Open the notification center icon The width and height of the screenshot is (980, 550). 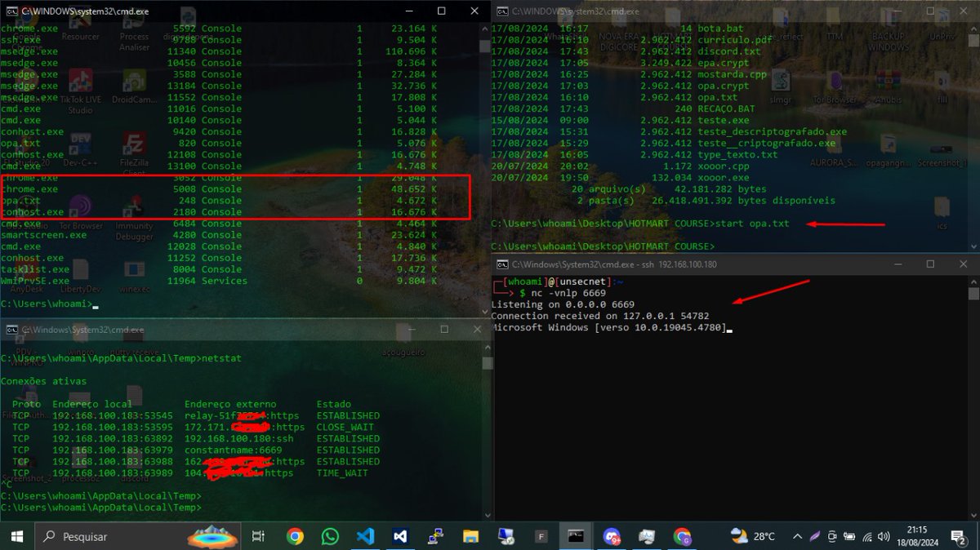coord(960,536)
